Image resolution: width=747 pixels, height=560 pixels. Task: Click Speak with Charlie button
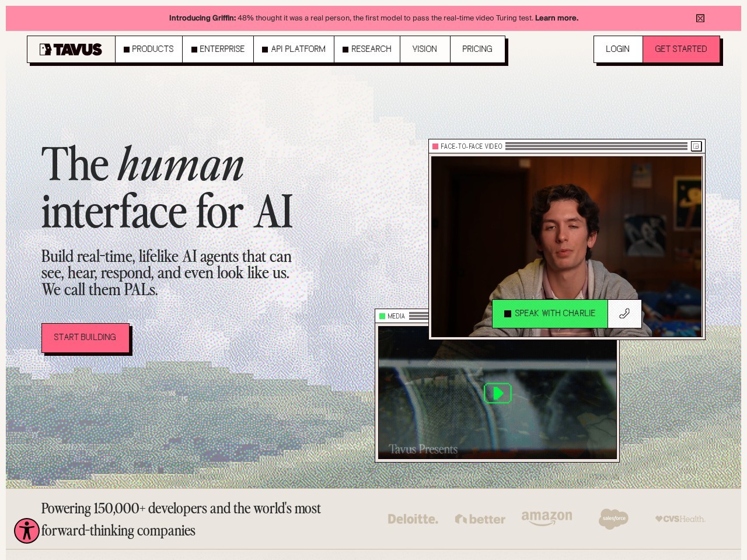coord(550,313)
